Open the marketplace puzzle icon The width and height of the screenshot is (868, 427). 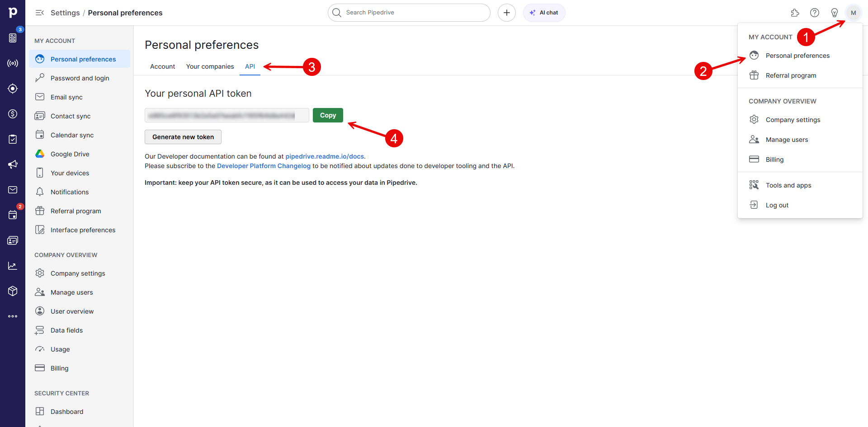point(795,13)
